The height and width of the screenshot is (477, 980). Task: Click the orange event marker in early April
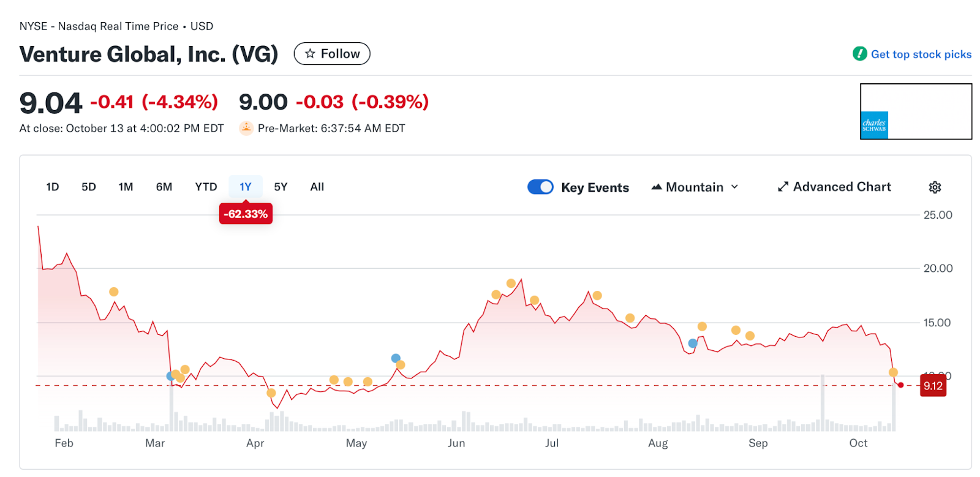(271, 393)
